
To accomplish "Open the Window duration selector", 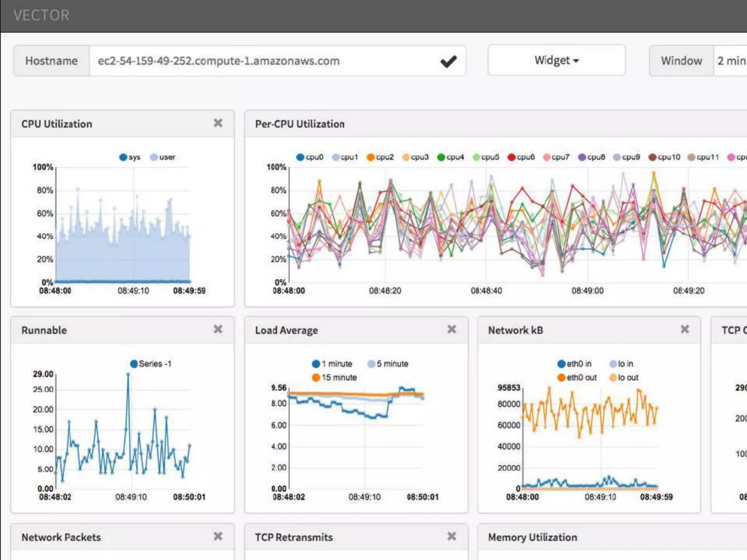I will tap(731, 61).
